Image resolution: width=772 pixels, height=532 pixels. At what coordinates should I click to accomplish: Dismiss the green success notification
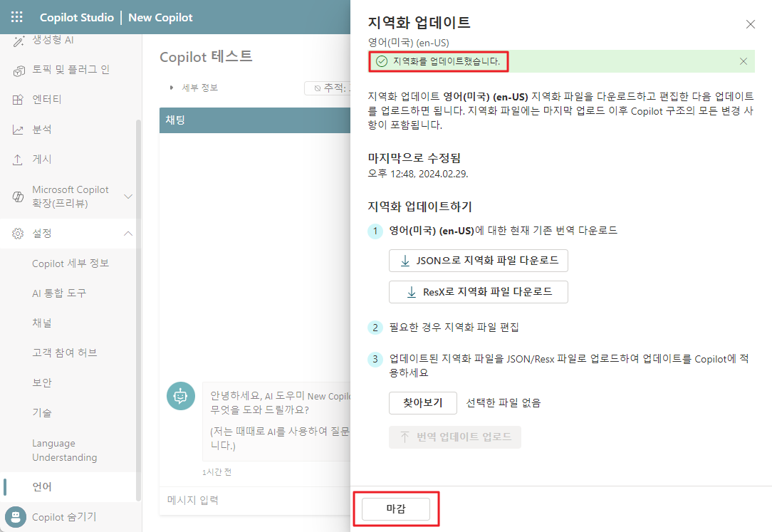coord(744,61)
